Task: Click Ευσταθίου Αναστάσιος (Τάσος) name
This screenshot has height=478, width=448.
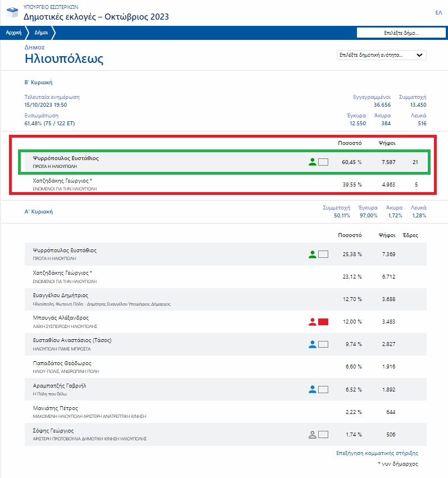Action: (73, 340)
